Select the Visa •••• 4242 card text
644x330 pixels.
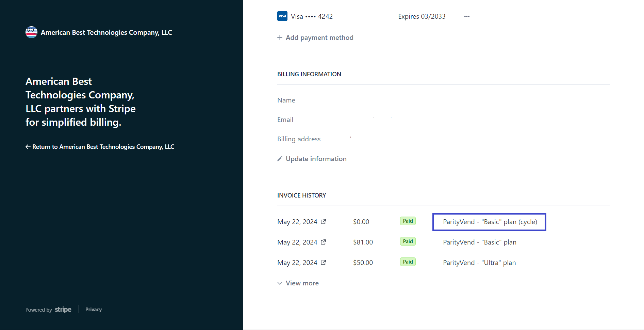click(x=312, y=16)
